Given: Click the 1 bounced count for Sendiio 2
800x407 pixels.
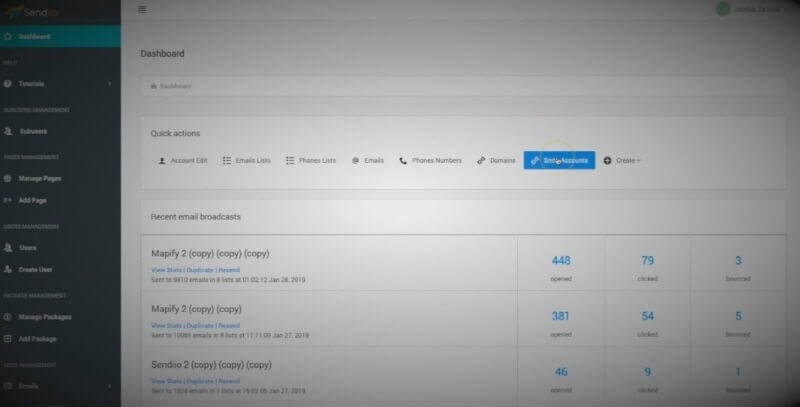Looking at the screenshot, I should click(738, 372).
